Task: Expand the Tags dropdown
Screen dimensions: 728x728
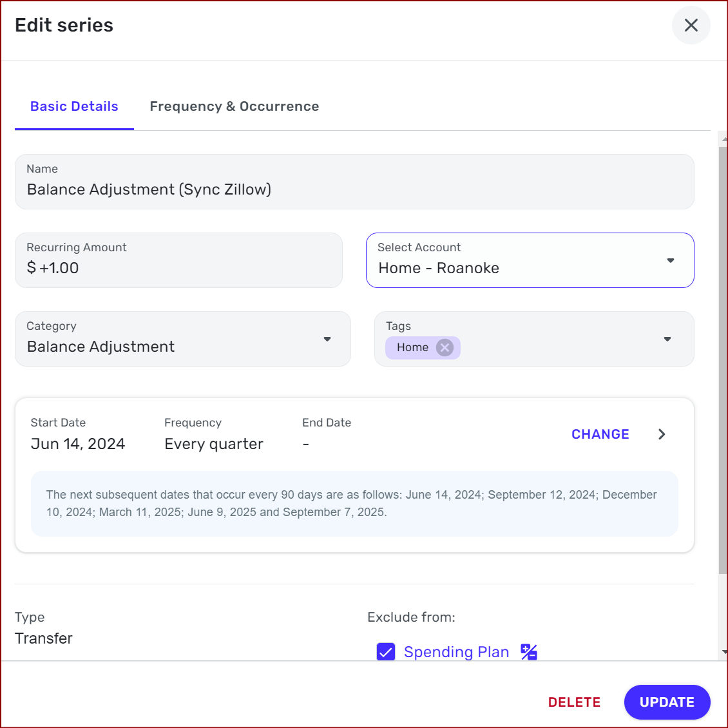Action: tap(667, 339)
